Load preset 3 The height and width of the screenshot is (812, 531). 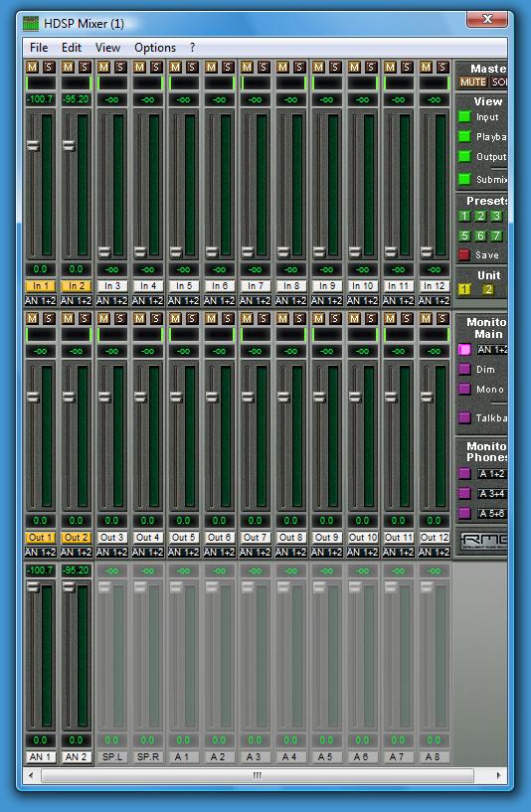[x=496, y=216]
